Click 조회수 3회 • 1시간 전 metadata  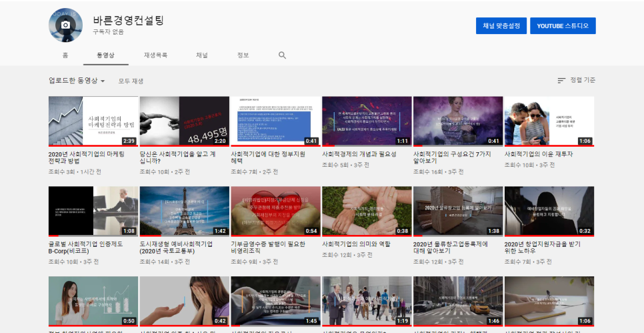[75, 172]
